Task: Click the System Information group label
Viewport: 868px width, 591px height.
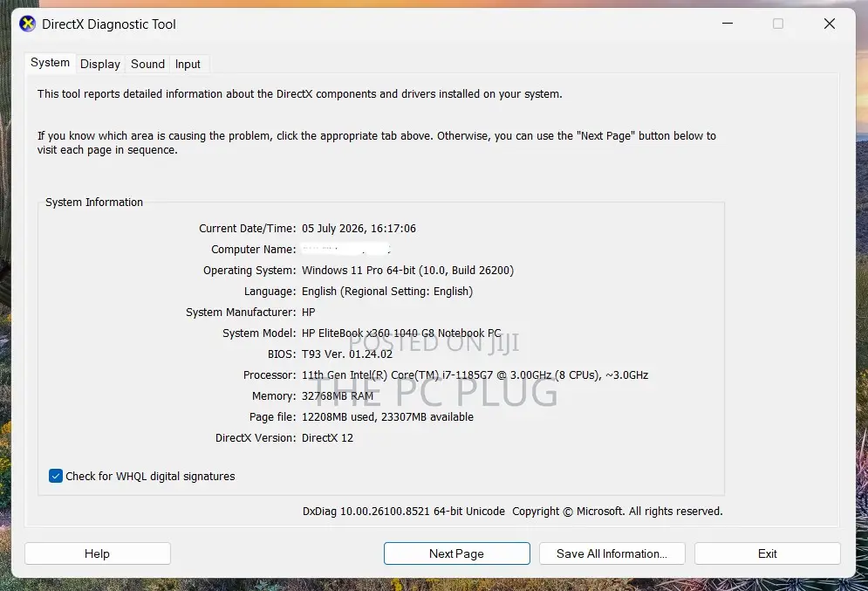Action: click(x=94, y=203)
